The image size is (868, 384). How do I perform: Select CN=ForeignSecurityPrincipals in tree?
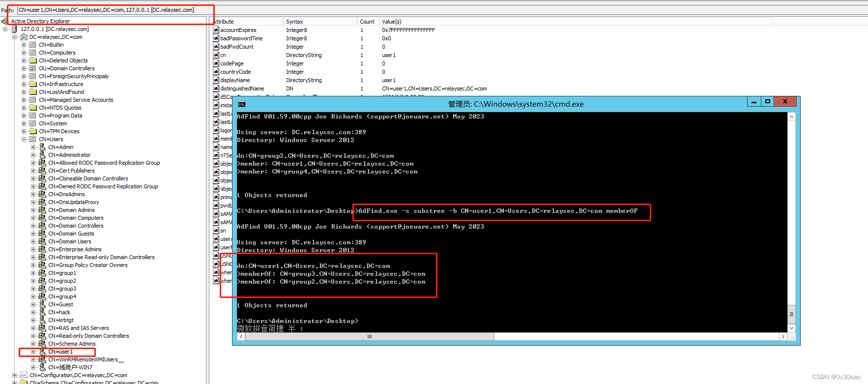74,76
